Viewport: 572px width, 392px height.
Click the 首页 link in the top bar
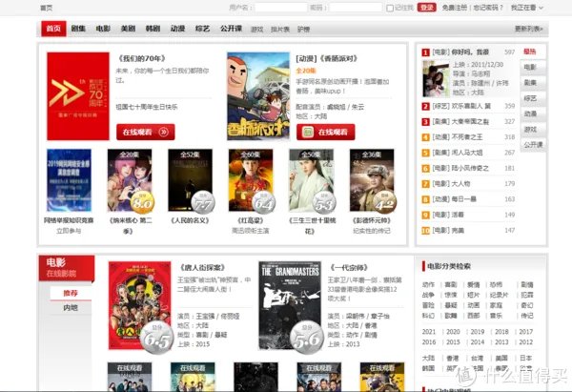[46, 8]
